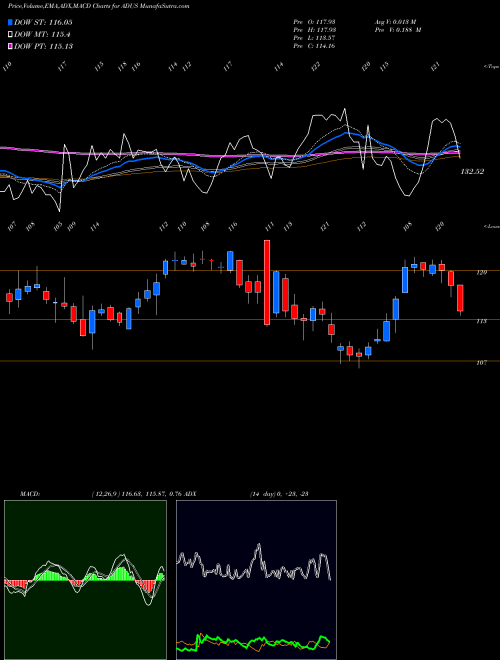Click the MACD '(12,26,9)' parameters text
The image size is (500, 660).
(105, 494)
